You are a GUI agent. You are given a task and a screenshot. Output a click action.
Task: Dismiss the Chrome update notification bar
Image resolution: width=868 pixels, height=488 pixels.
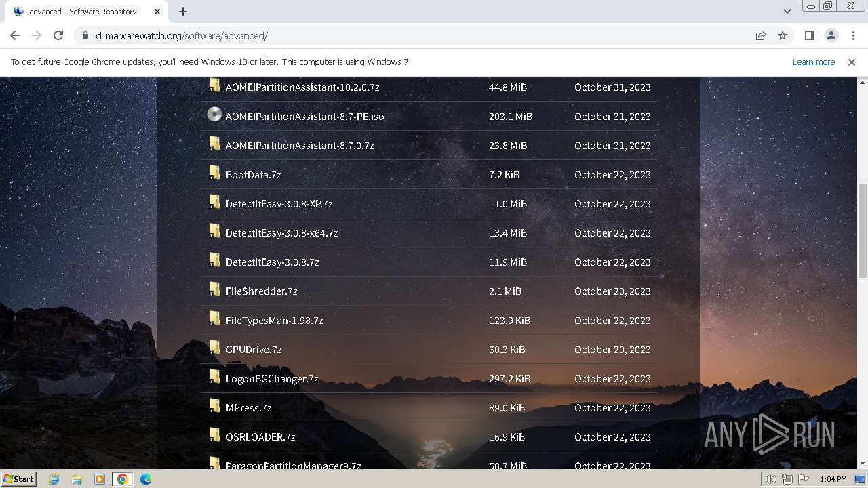tap(852, 62)
